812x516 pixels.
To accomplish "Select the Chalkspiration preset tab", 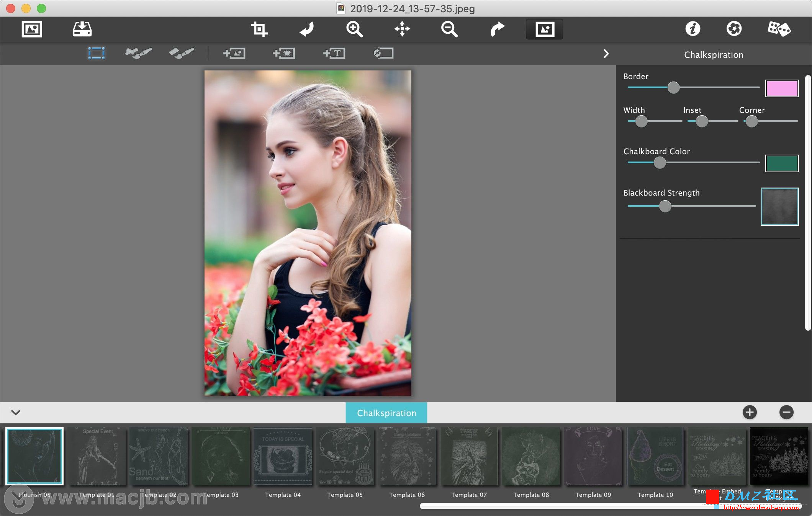I will [386, 413].
